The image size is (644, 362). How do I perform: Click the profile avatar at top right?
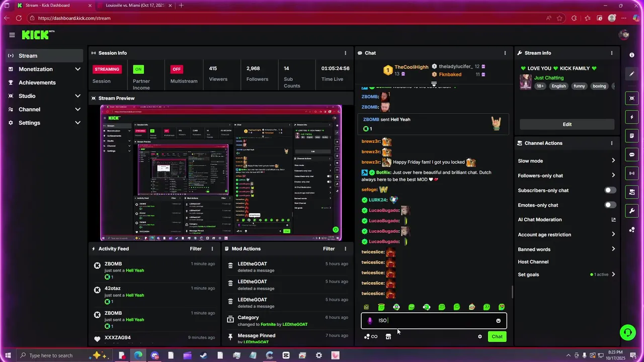(x=624, y=35)
